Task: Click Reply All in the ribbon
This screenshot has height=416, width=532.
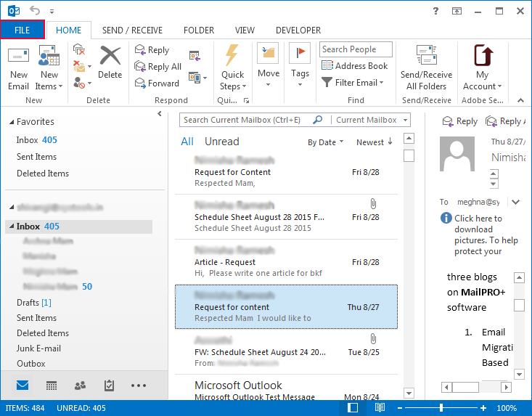Action: [157, 67]
